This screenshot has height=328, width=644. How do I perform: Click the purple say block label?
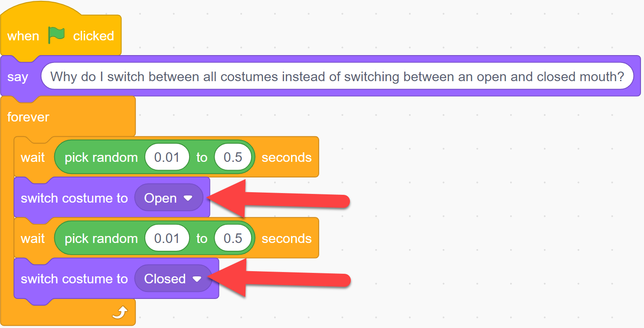[x=18, y=77]
